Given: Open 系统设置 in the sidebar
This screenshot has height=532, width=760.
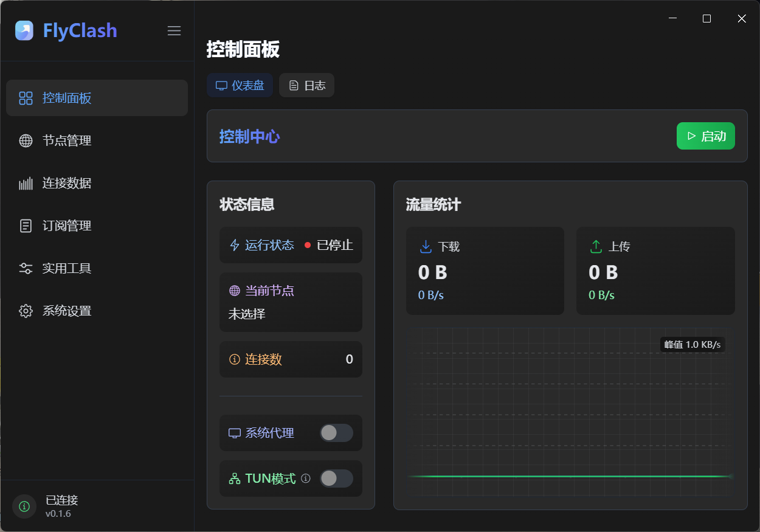Looking at the screenshot, I should [97, 311].
